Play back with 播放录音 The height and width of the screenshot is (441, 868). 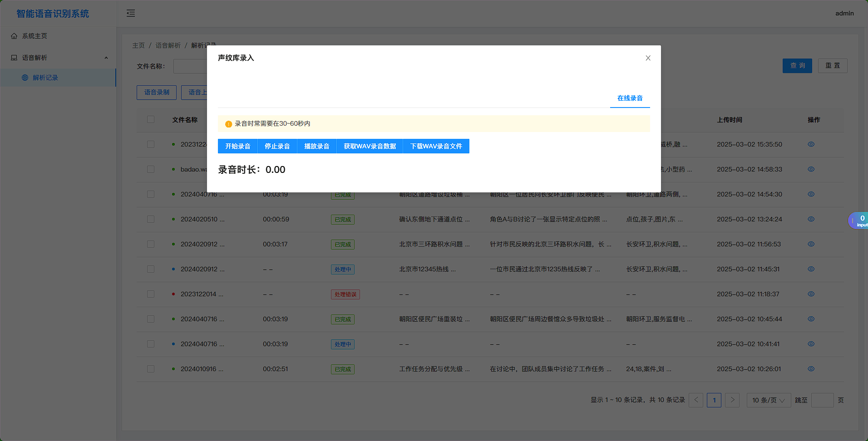pos(317,146)
